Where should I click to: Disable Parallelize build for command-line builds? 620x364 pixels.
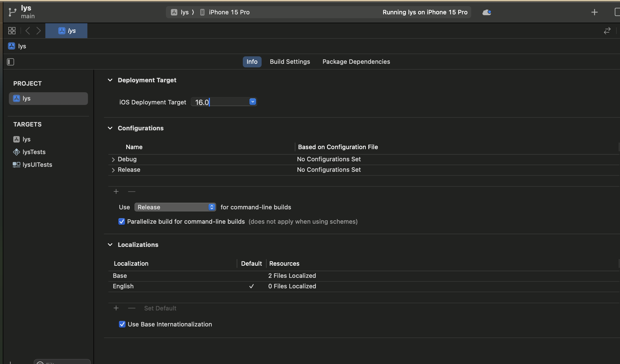coord(122,221)
